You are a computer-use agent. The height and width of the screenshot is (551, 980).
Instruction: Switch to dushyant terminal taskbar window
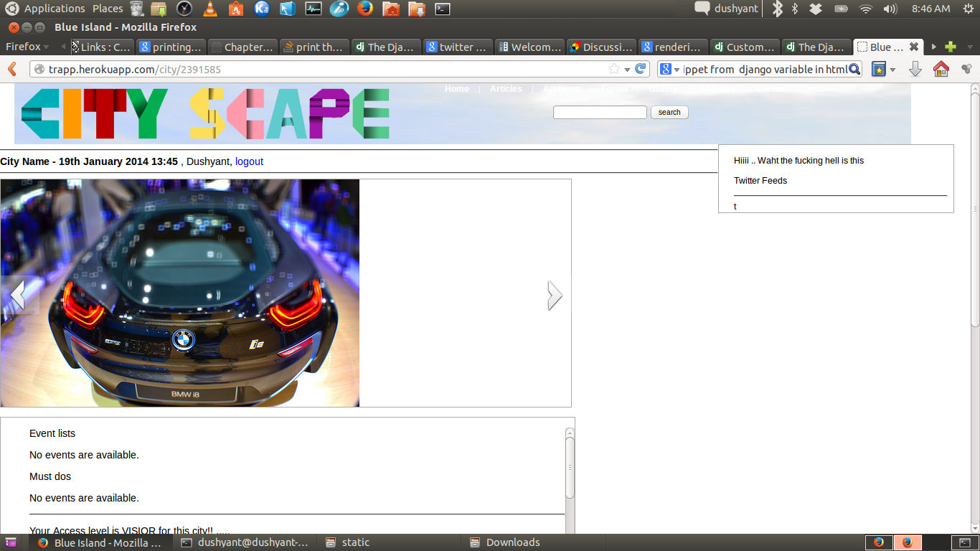[246, 542]
